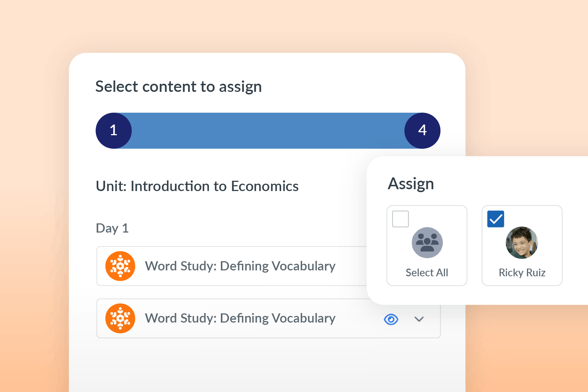This screenshot has width=588, height=392.
Task: Click the step 4 slider handle
Action: tap(422, 130)
